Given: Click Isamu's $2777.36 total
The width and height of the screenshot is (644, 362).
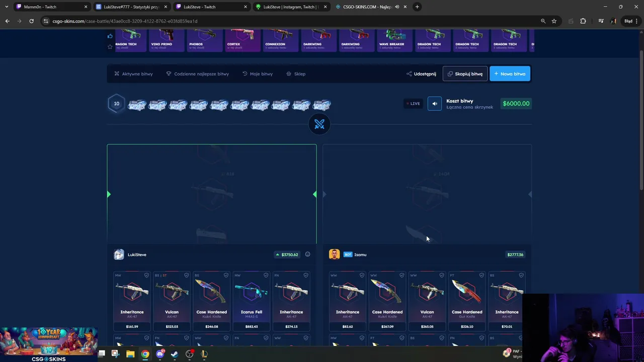Looking at the screenshot, I should 515,254.
